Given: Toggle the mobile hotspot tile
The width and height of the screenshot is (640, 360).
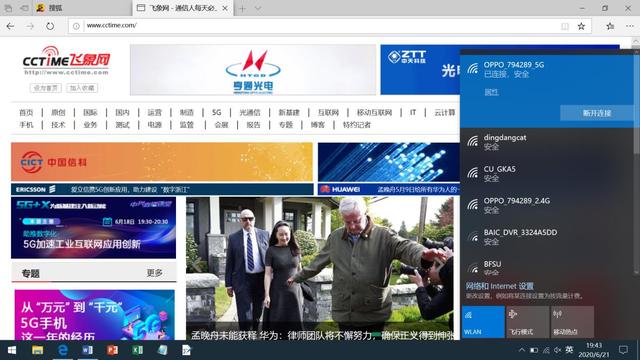Looking at the screenshot, I should point(572,322).
